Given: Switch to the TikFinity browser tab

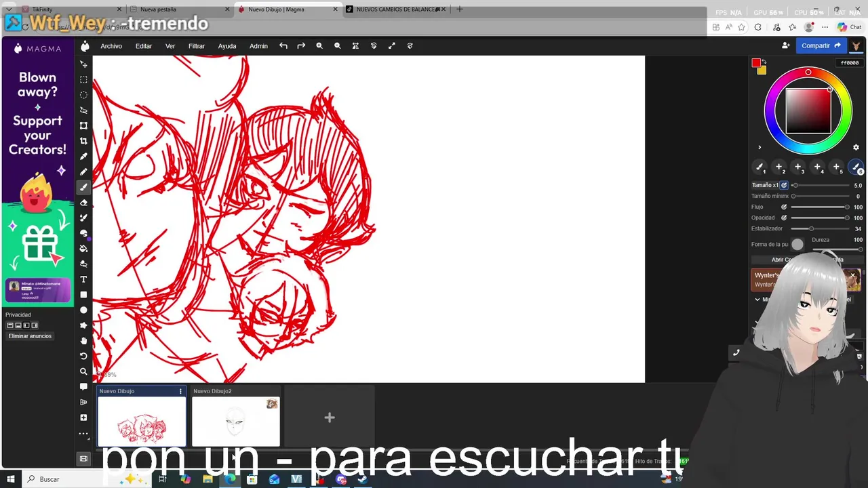Looking at the screenshot, I should pyautogui.click(x=71, y=9).
